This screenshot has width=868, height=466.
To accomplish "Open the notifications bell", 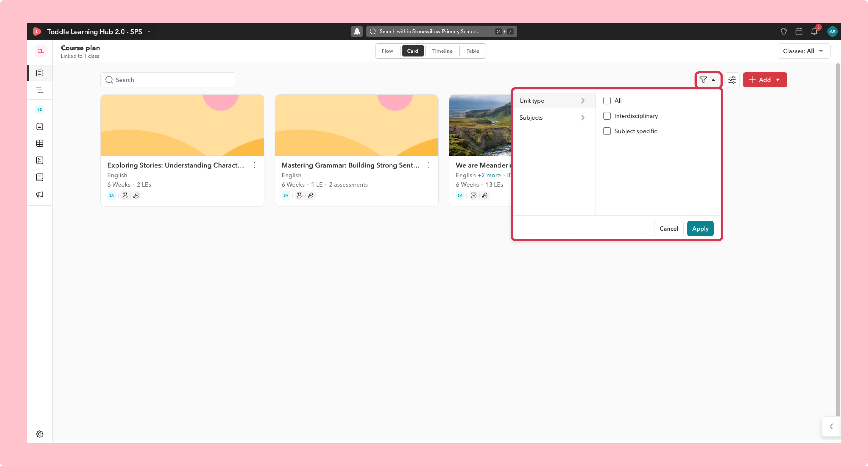I will click(814, 31).
